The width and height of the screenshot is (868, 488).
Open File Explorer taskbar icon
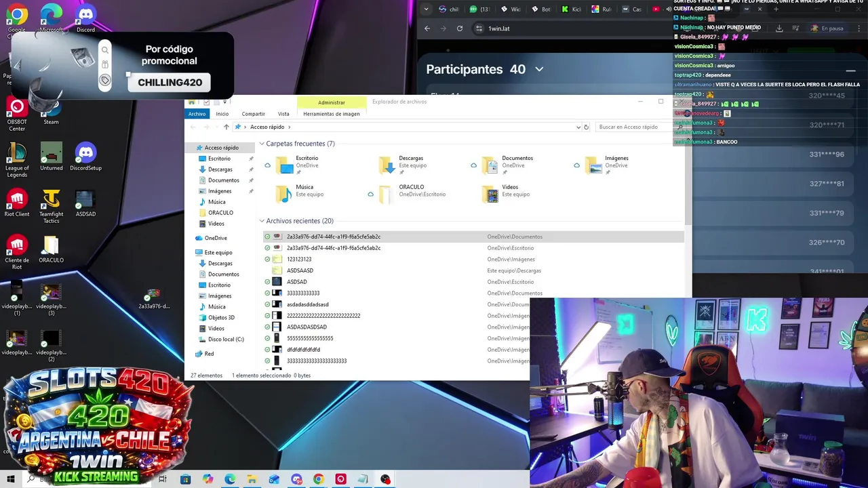click(252, 479)
